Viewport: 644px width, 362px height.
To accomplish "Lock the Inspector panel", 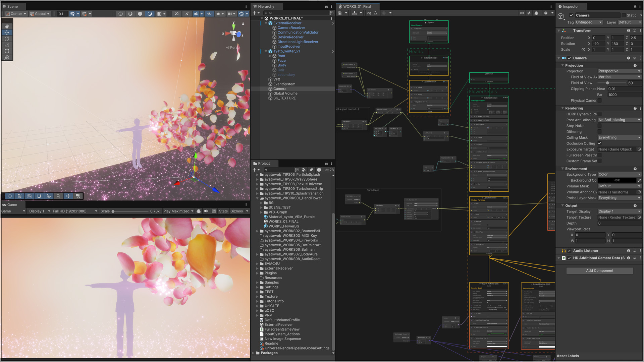I will coord(635,6).
